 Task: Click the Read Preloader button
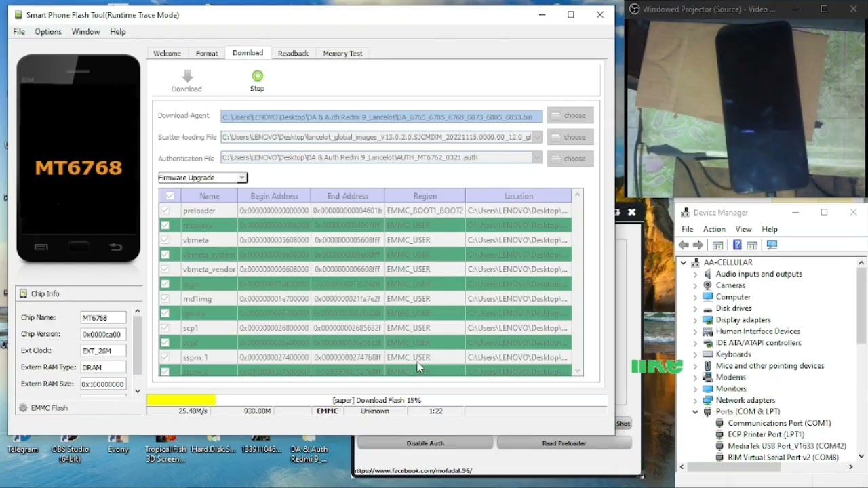coord(564,443)
